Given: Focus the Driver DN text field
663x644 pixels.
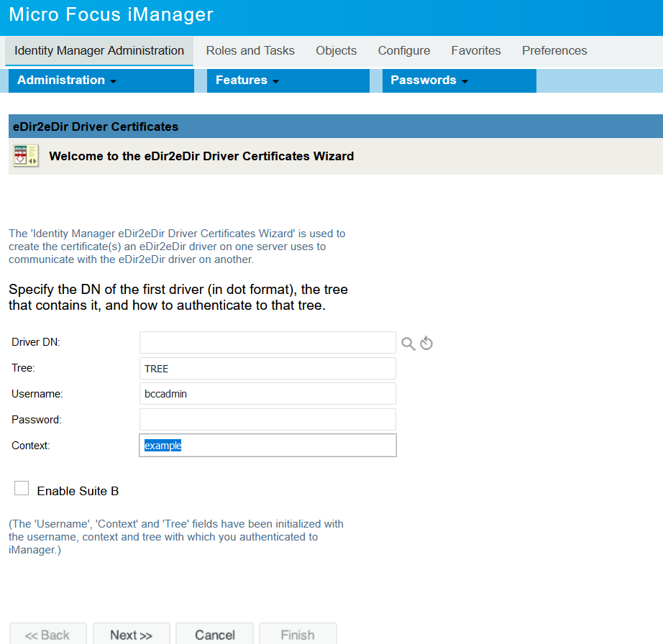Looking at the screenshot, I should coord(268,343).
